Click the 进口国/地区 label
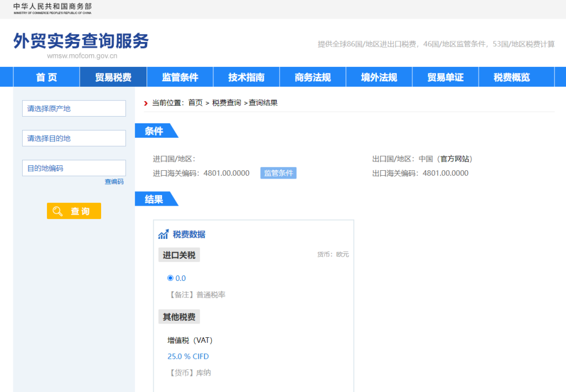The image size is (566, 392). click(x=174, y=159)
